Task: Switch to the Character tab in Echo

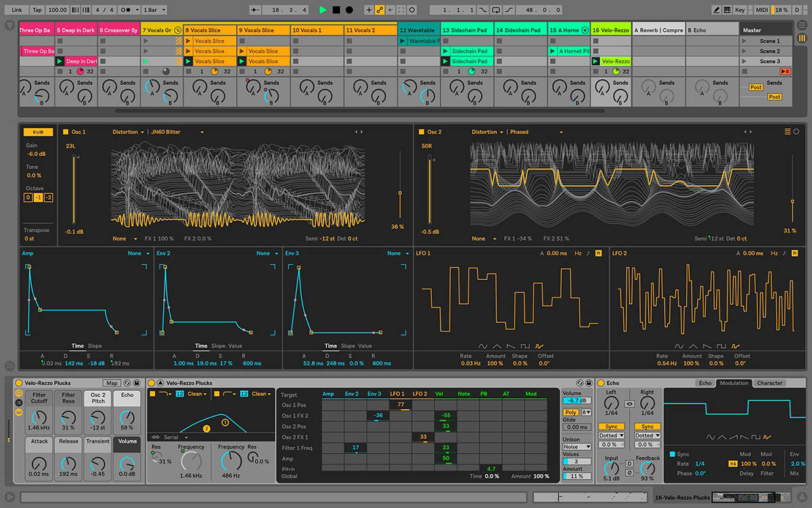Action: 769,383
